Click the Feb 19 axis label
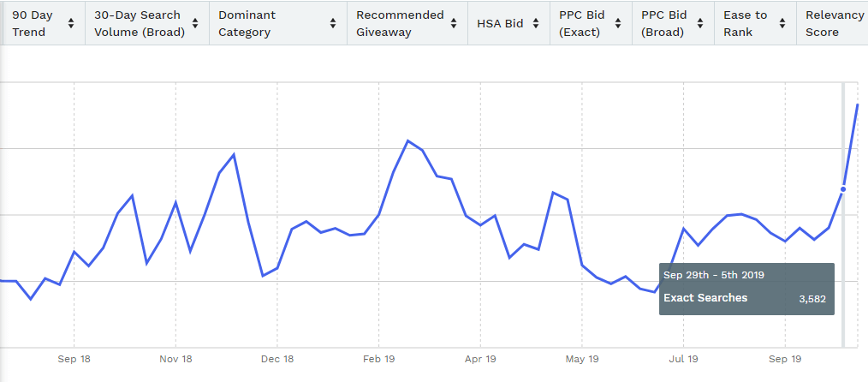Image resolution: width=868 pixels, height=382 pixels. coord(378,359)
